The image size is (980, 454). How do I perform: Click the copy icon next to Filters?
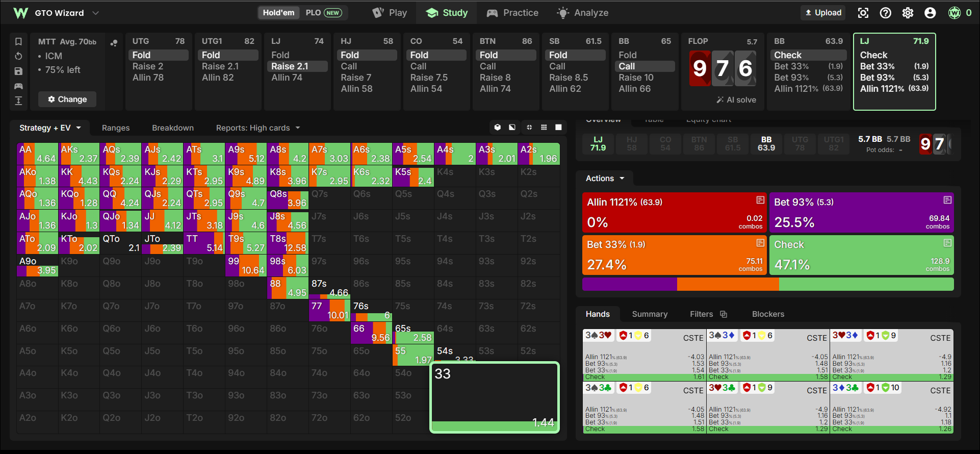(x=724, y=314)
